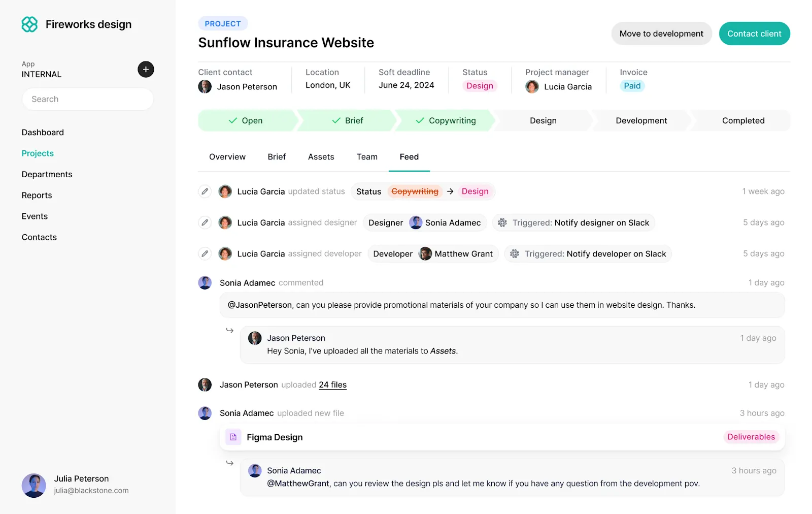Click Contact client button

coord(754,34)
